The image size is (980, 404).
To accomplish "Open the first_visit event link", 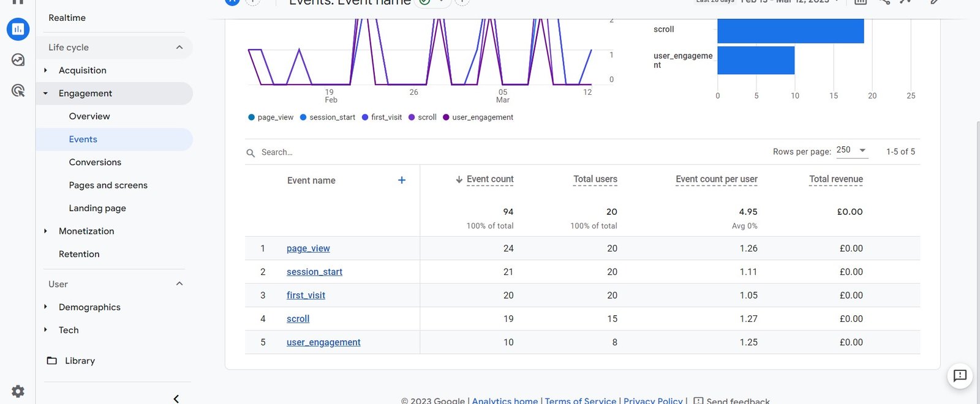I will (x=306, y=295).
